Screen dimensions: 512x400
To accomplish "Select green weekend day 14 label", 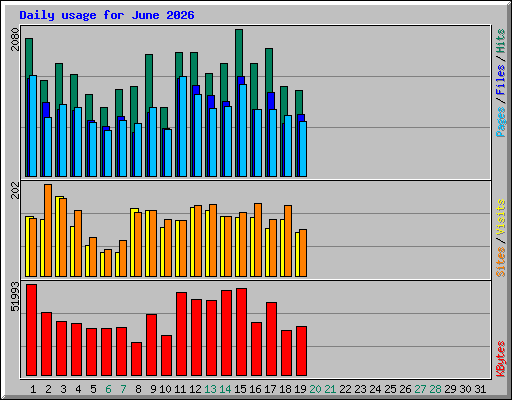I will (225, 389).
